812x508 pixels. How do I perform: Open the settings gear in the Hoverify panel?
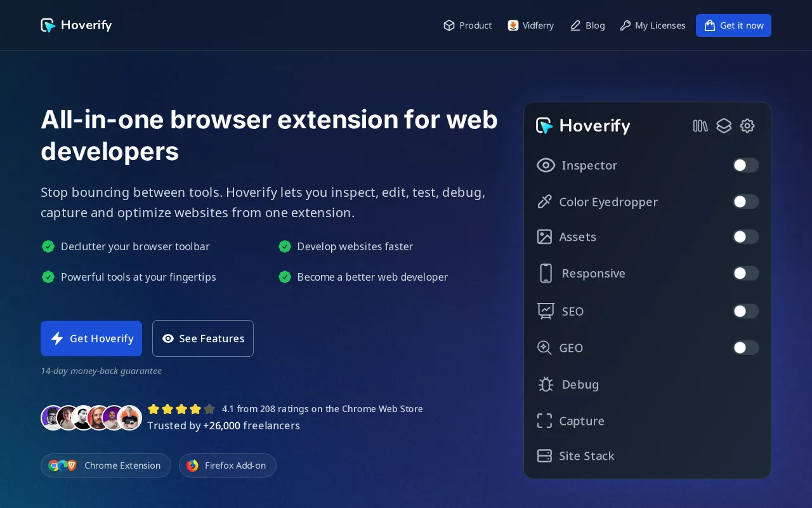(x=747, y=126)
